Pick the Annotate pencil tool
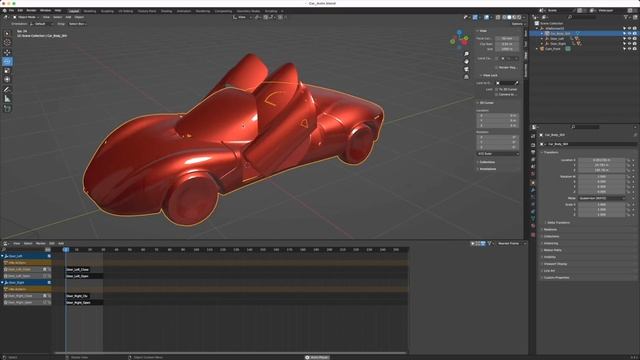640x360 pixels. 7,89
